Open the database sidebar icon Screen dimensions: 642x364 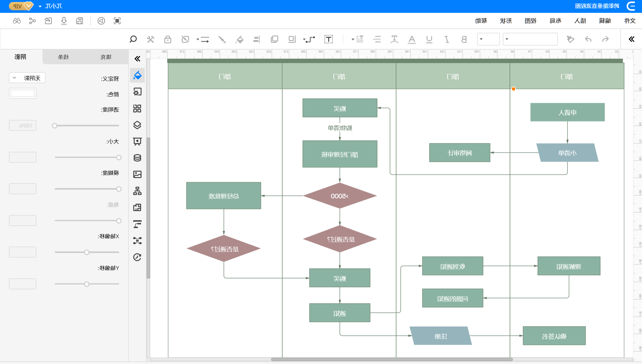(x=137, y=158)
